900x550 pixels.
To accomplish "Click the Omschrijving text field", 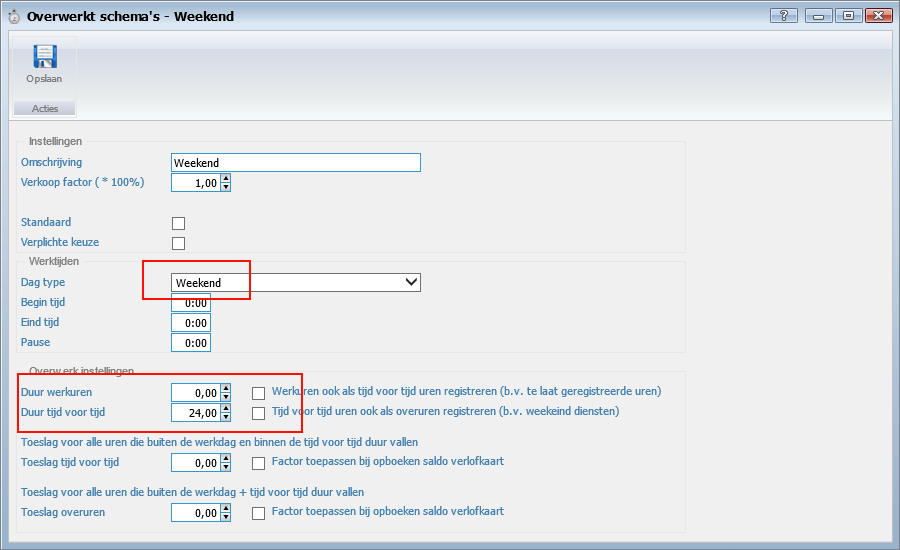I will tap(296, 163).
